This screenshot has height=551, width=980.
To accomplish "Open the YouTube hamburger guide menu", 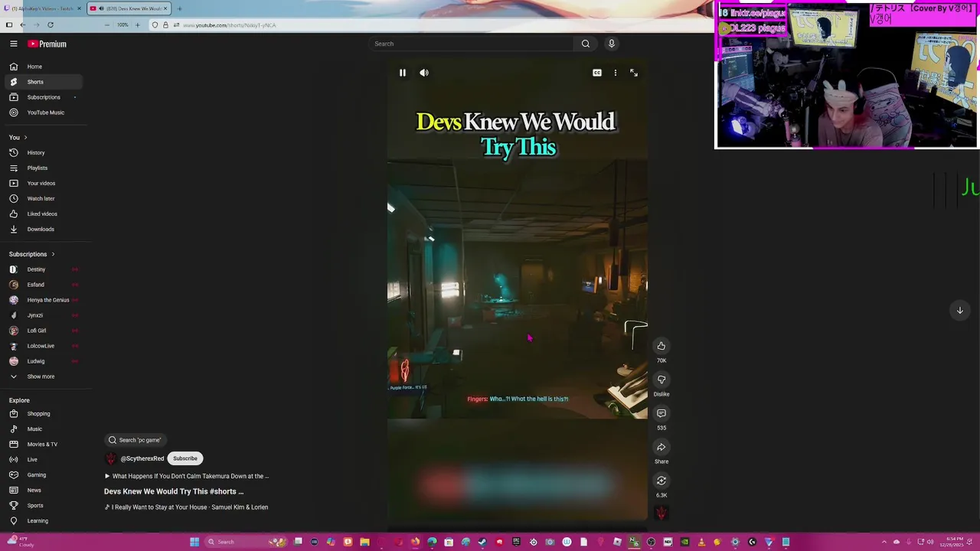I will 13,44.
